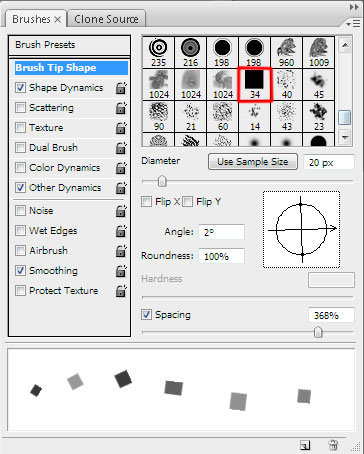Toggle lock icon next to Shape Dynamics
364x454 pixels.
(x=121, y=88)
